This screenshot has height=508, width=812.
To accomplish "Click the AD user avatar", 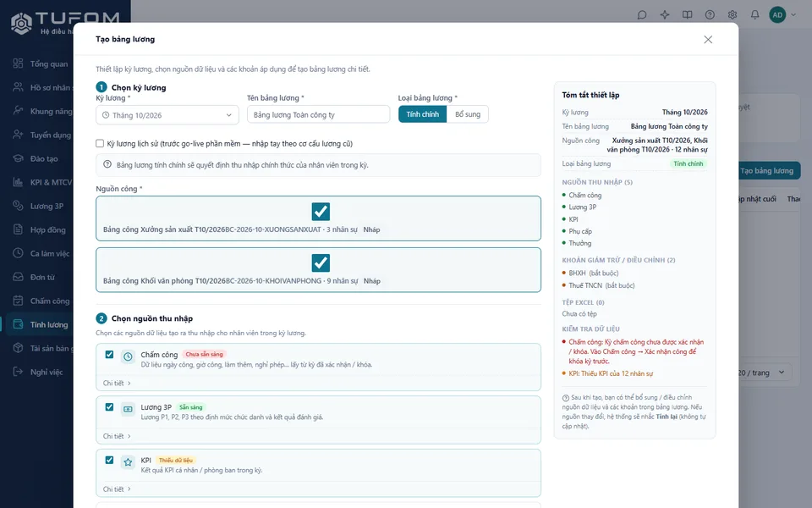I will [777, 15].
